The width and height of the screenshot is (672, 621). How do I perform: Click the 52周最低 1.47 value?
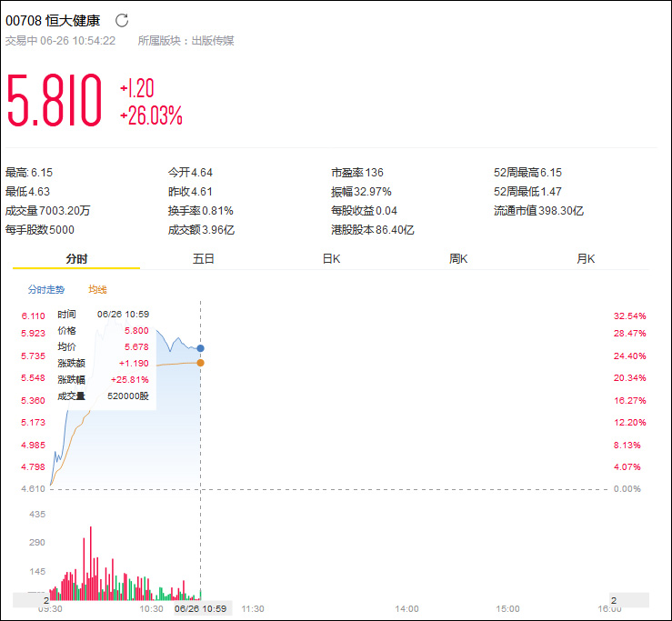527,192
